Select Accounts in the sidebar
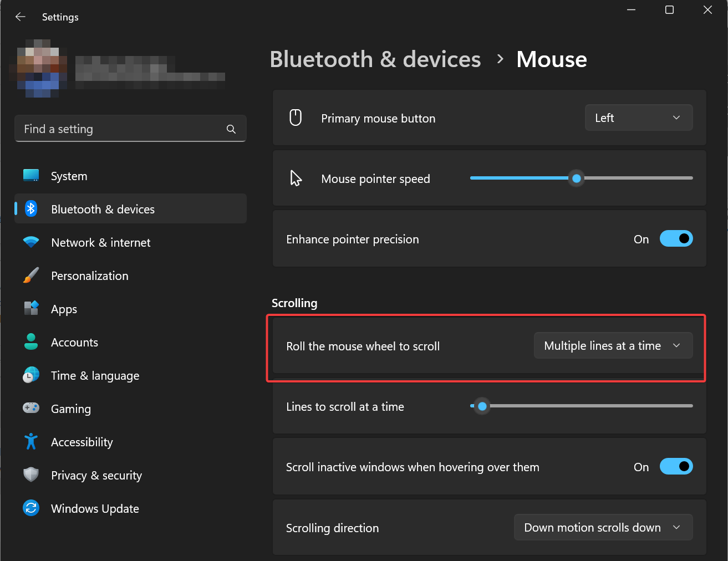728x561 pixels. click(x=74, y=343)
